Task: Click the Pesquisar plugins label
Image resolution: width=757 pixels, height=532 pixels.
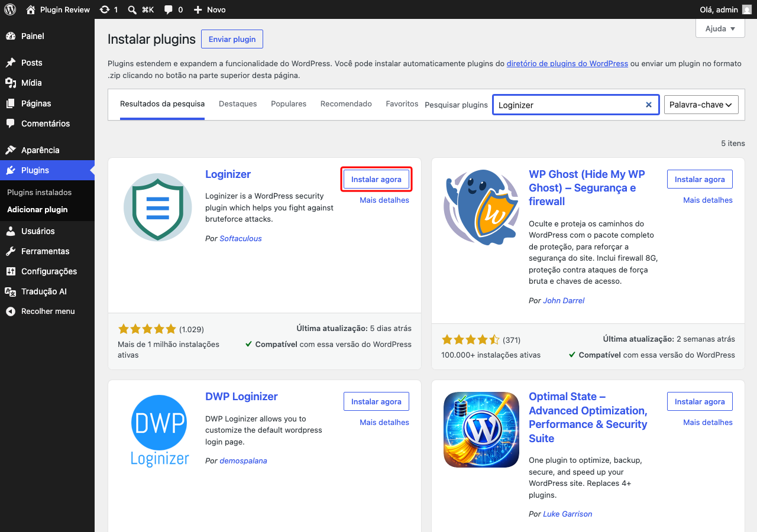Action: [456, 105]
